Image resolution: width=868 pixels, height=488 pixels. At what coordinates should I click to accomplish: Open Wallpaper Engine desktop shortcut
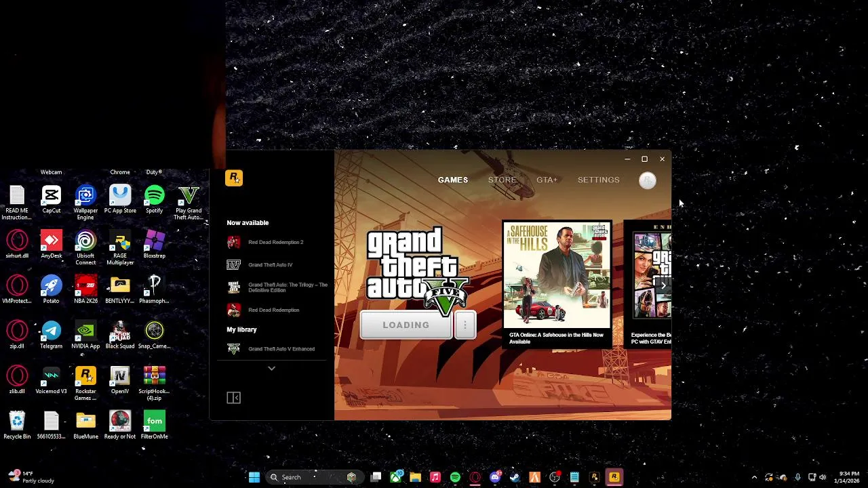(x=85, y=202)
